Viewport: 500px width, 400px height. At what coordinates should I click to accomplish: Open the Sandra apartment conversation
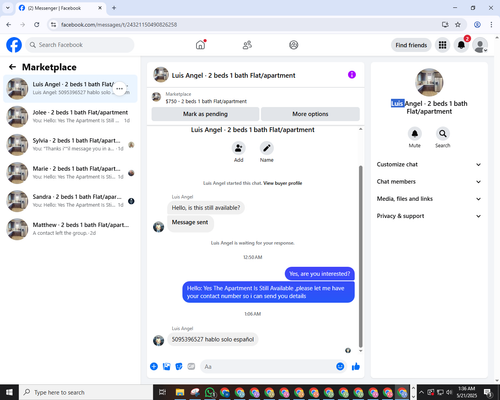pyautogui.click(x=70, y=201)
